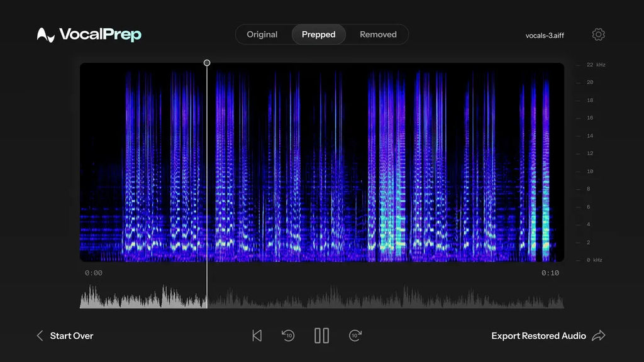Screen dimensions: 644x362
Task: Open settings with the gear icon
Action: (598, 35)
